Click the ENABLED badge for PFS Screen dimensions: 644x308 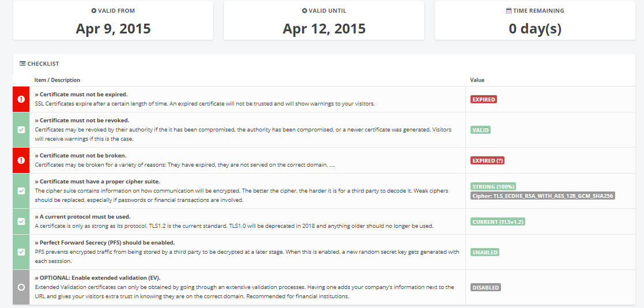click(x=485, y=252)
